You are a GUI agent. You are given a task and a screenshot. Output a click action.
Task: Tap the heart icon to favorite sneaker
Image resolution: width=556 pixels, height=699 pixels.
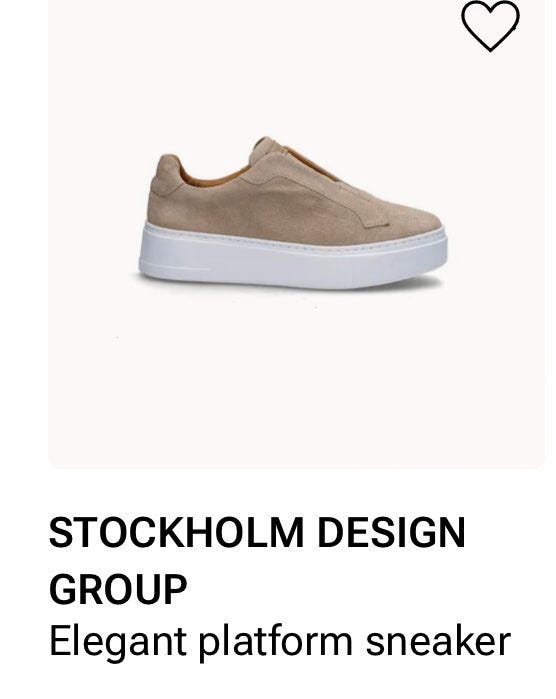click(490, 25)
